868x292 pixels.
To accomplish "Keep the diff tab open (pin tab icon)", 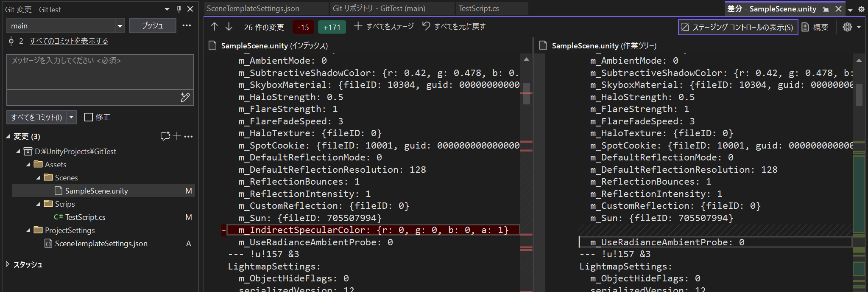I will (x=826, y=9).
